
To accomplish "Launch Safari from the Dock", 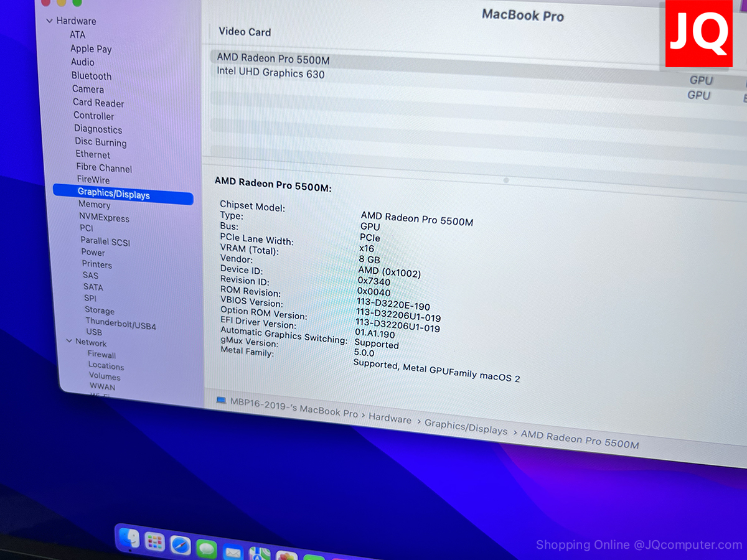I will tap(181, 545).
